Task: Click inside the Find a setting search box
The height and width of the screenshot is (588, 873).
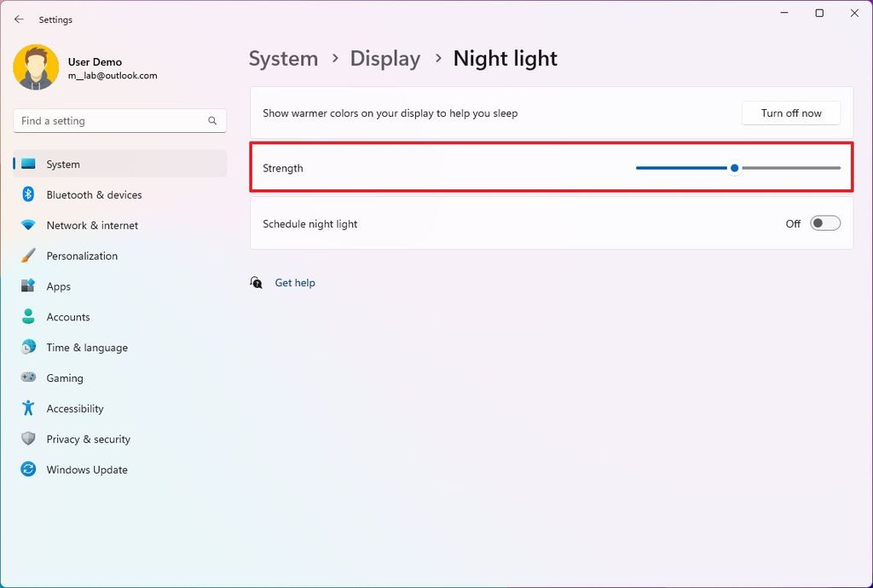Action: [119, 120]
